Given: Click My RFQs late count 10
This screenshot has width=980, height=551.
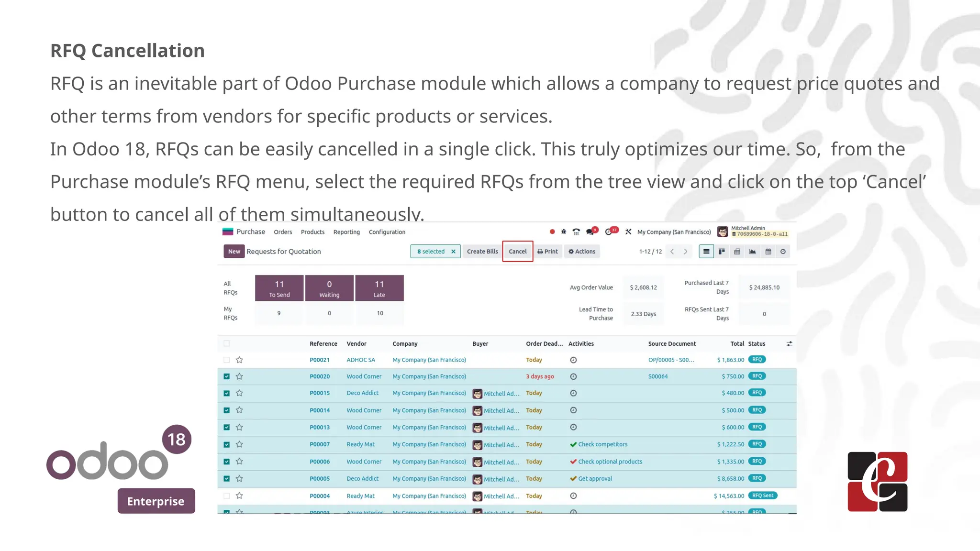Looking at the screenshot, I should [x=380, y=313].
